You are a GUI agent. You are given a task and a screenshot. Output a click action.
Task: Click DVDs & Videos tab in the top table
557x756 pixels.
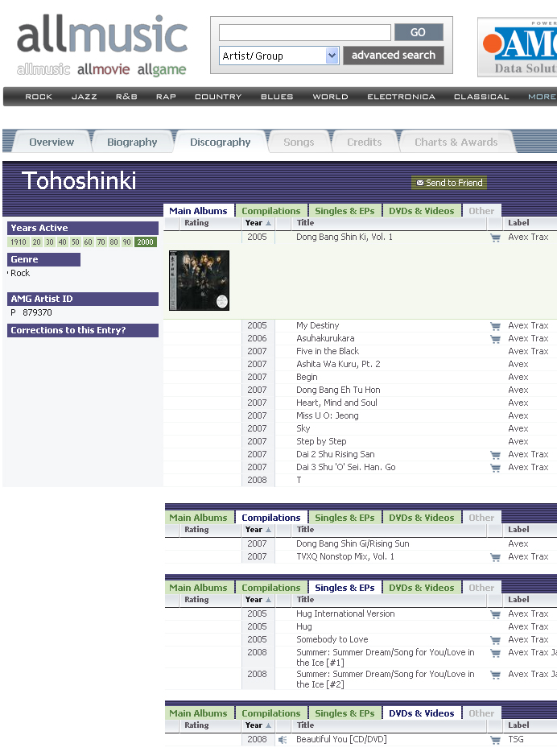pyautogui.click(x=422, y=211)
